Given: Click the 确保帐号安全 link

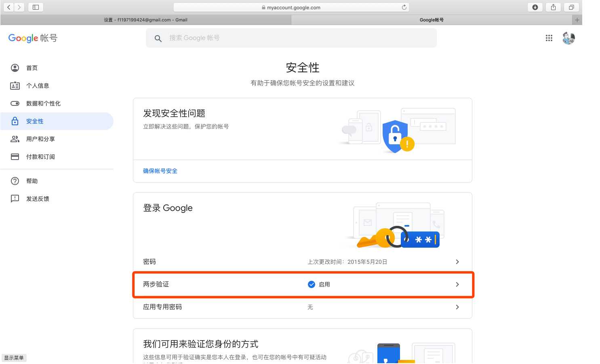Looking at the screenshot, I should click(160, 171).
